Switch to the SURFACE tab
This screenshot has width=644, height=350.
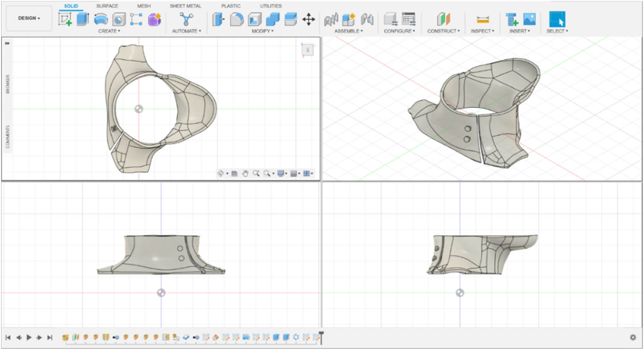(x=107, y=6)
